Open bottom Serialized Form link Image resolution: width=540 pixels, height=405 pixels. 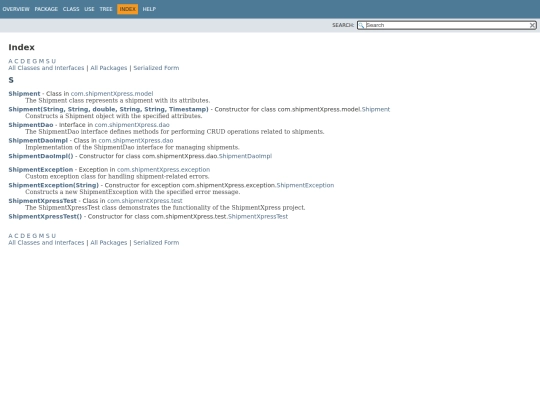(156, 242)
